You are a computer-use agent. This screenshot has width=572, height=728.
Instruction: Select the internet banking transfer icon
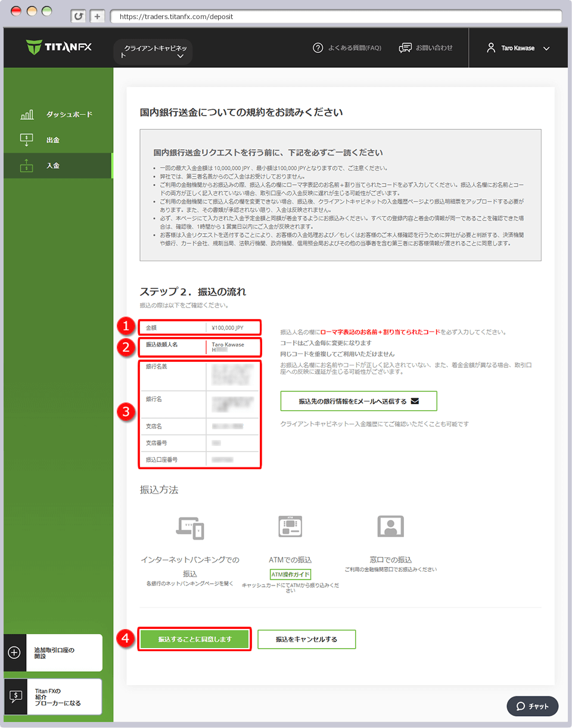[189, 528]
